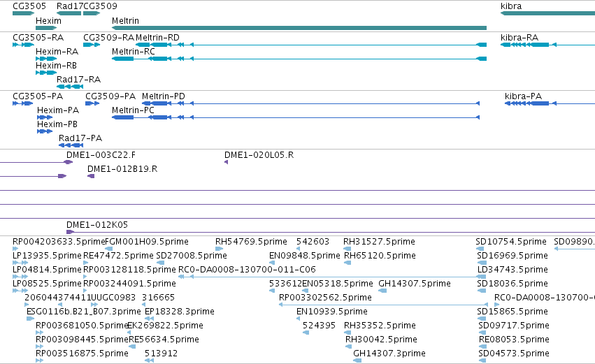Click the RH54769.5prime EST label
This screenshot has width=595, height=364.
coord(251,242)
